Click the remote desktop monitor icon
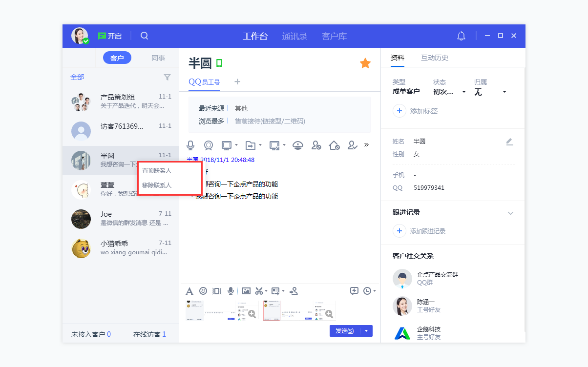The height and width of the screenshot is (367, 588). (x=226, y=145)
